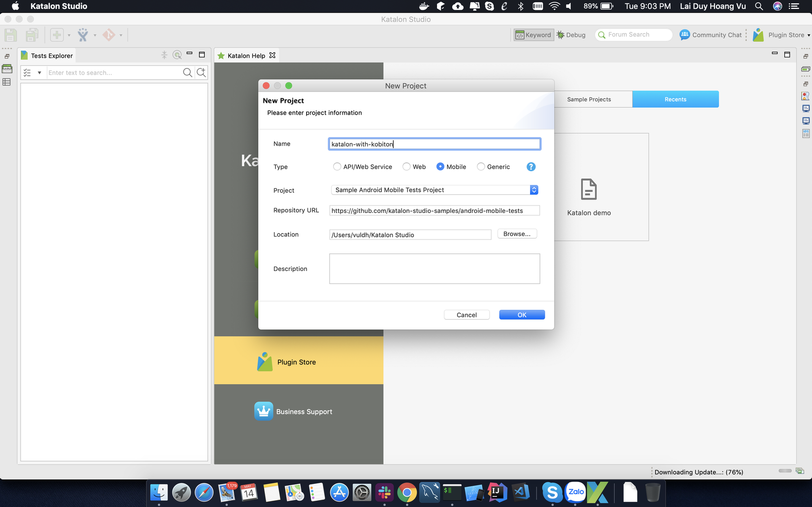Click the Tests Explorer search text field

pyautogui.click(x=114, y=73)
